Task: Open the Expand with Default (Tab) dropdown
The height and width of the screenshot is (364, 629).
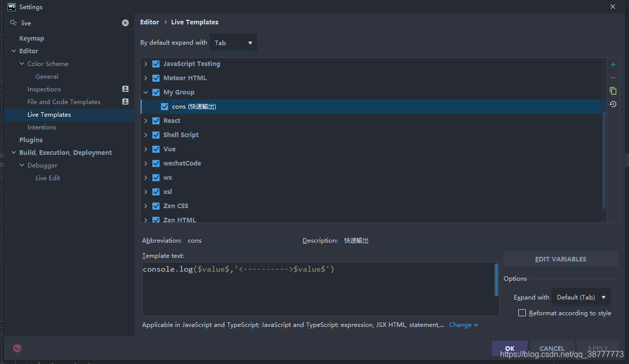Action: click(581, 297)
